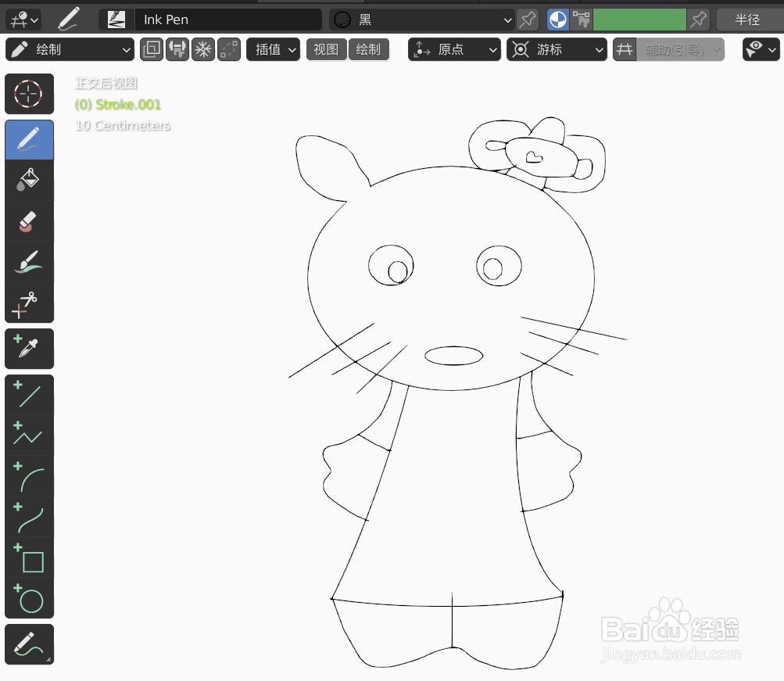
Task: Select the Fill bucket tool
Action: [x=29, y=180]
